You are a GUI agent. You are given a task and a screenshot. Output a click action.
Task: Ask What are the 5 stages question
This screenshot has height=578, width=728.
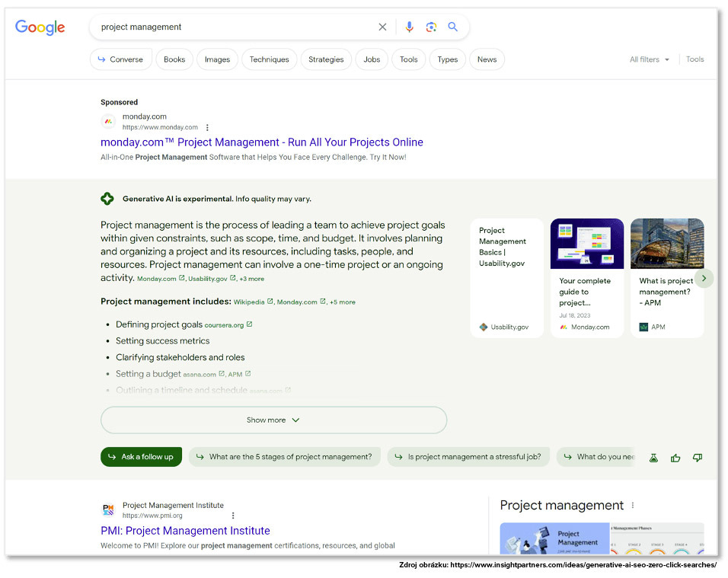285,457
